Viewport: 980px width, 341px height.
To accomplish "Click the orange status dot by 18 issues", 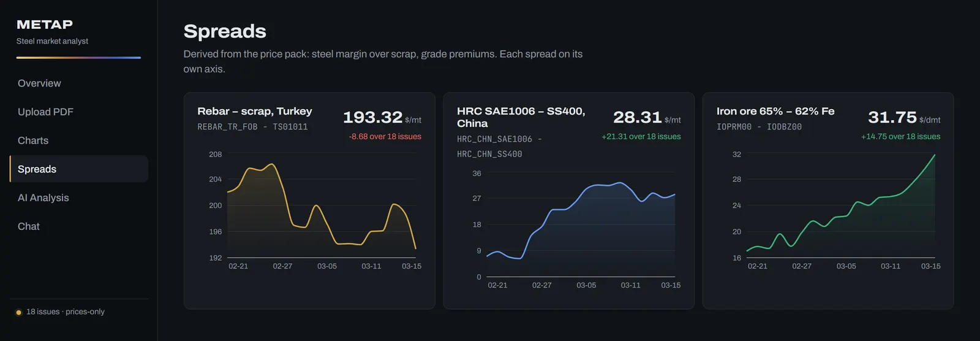I will click(x=18, y=312).
